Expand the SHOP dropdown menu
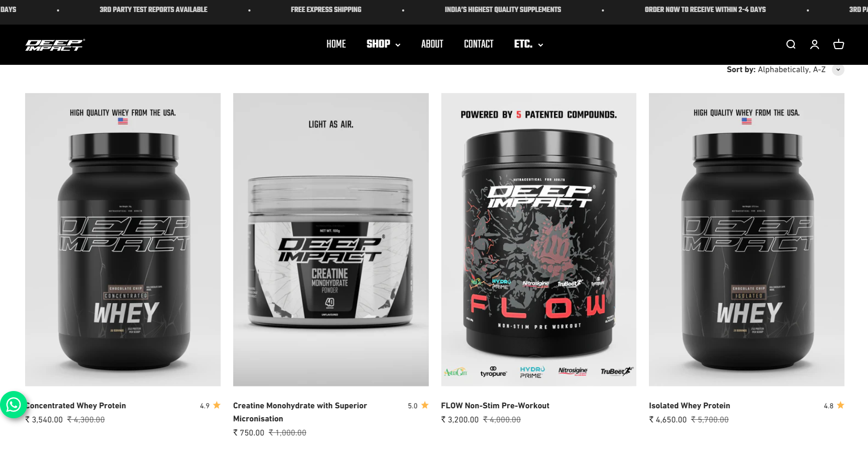The image size is (868, 459). coord(383,44)
